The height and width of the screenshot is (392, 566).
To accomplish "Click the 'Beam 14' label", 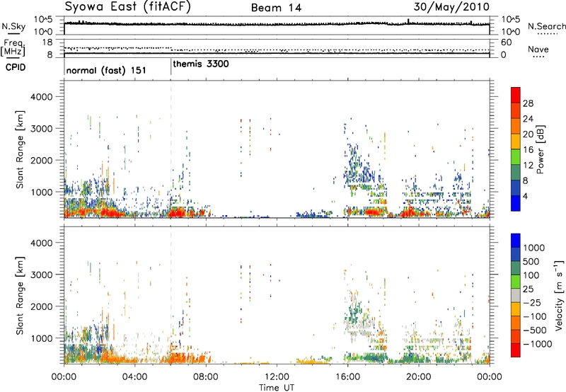I will point(276,8).
